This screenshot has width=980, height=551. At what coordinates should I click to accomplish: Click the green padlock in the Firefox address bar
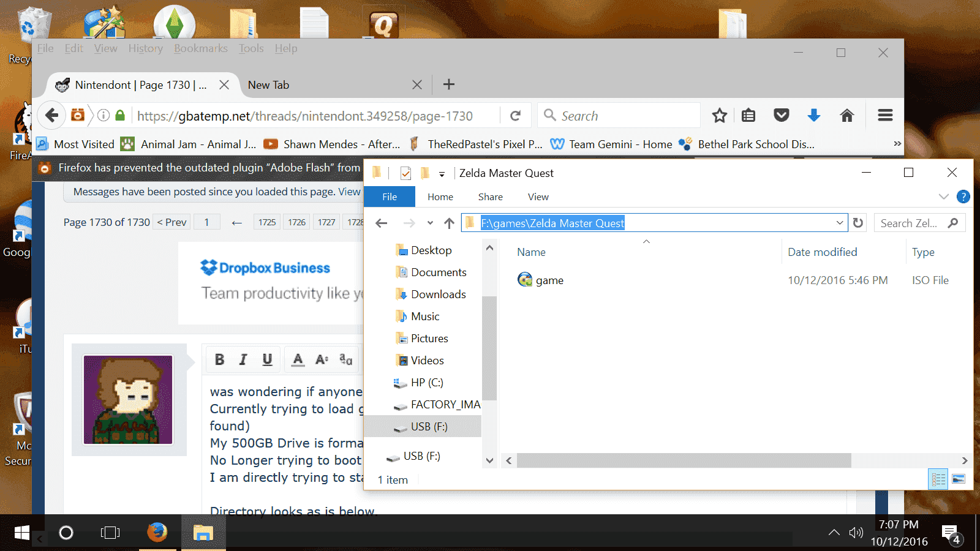pos(120,115)
